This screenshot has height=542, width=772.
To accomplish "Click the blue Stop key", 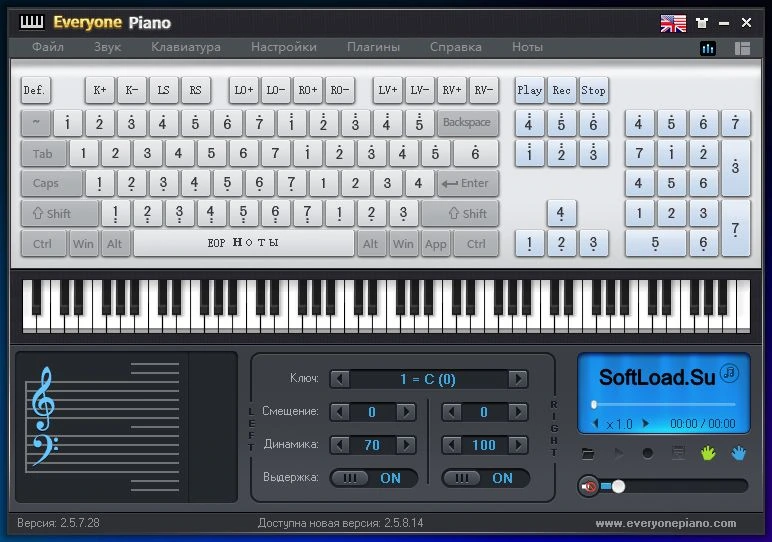I will [x=593, y=90].
